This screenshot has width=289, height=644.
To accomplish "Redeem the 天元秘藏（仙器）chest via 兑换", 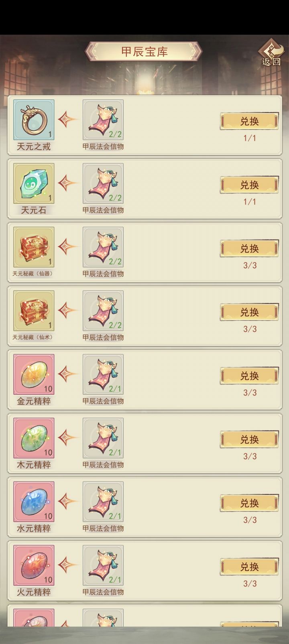I will click(x=249, y=249).
